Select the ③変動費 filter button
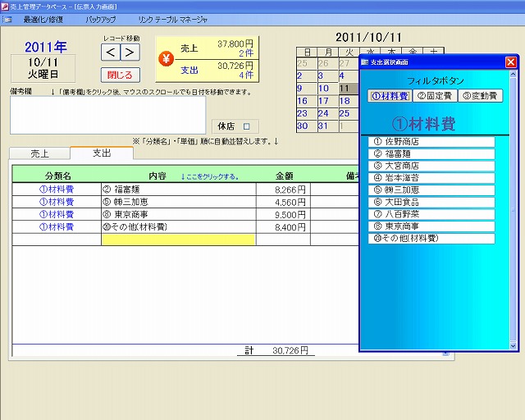525x420 pixels. 480,96
